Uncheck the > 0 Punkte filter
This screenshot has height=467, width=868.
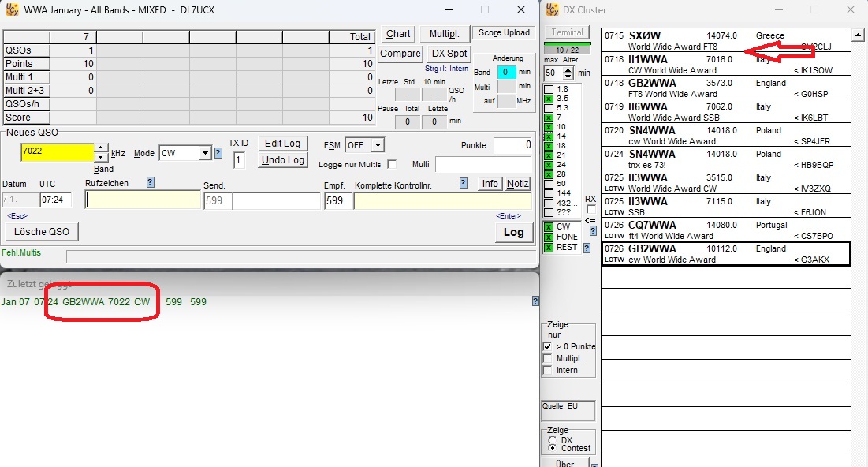pos(548,346)
